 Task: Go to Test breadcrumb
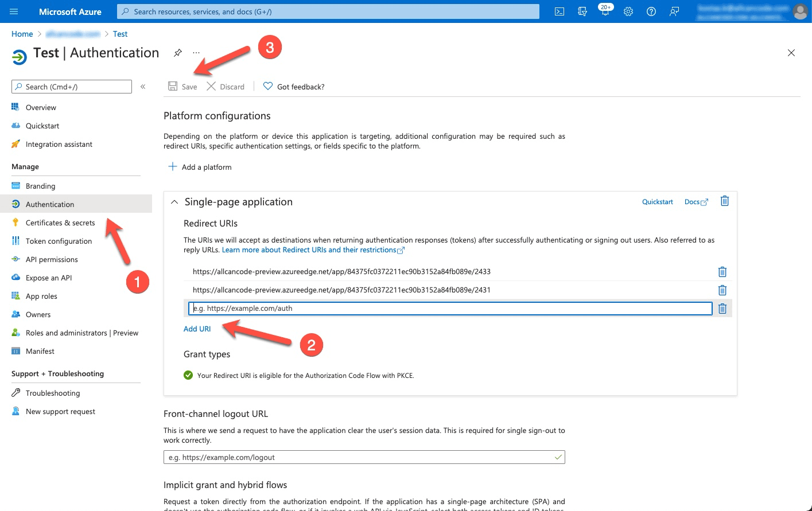coord(120,34)
